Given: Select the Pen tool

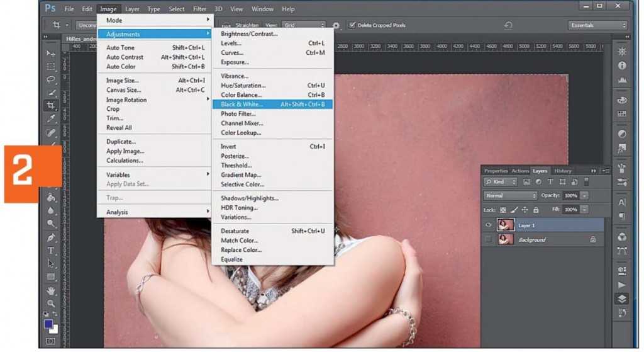Looking at the screenshot, I should 51,237.
